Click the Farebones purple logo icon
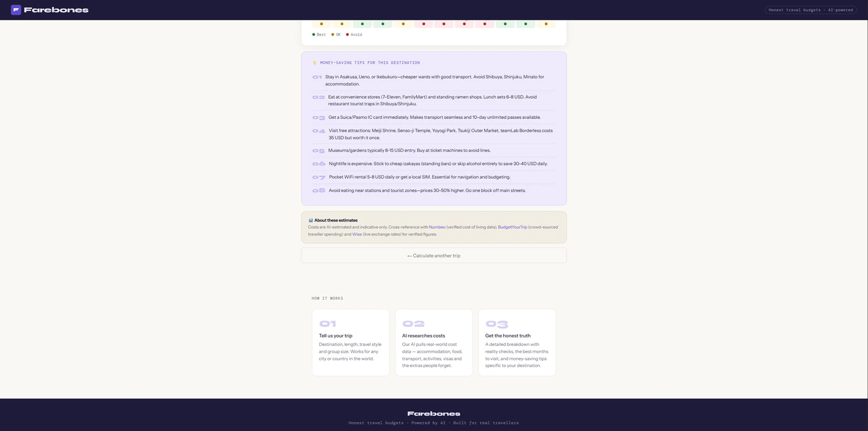The image size is (868, 431). (x=16, y=10)
